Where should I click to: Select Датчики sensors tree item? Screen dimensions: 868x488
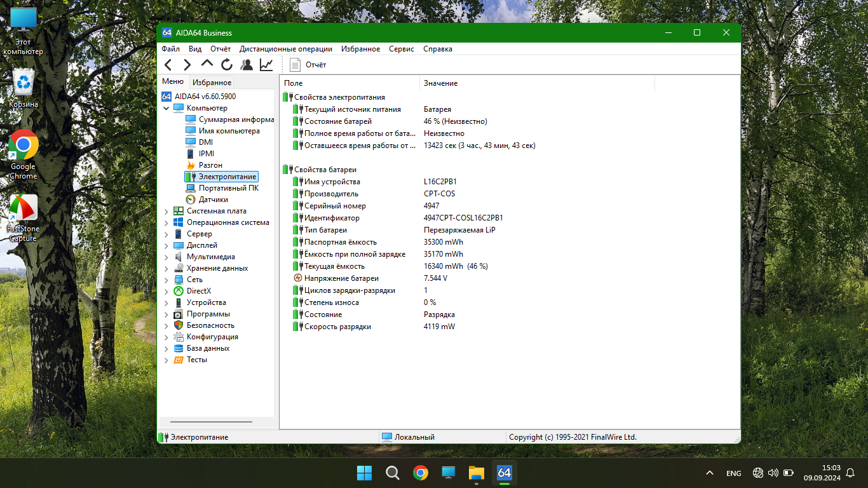pos(213,200)
